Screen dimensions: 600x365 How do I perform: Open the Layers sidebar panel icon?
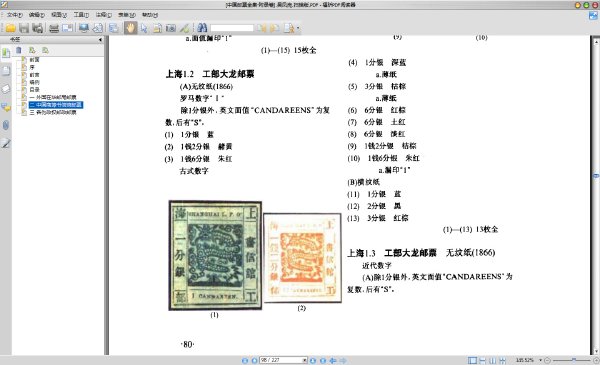tap(6, 89)
